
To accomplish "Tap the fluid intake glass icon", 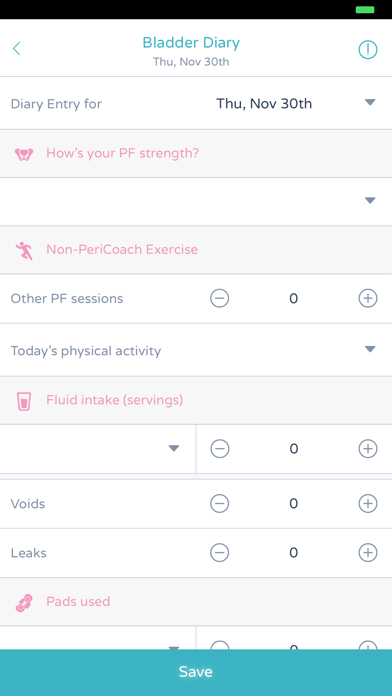I will pyautogui.click(x=24, y=401).
